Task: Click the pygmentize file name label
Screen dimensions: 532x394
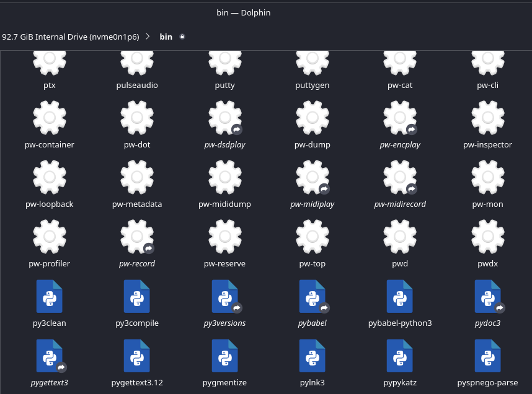Action: pos(224,382)
